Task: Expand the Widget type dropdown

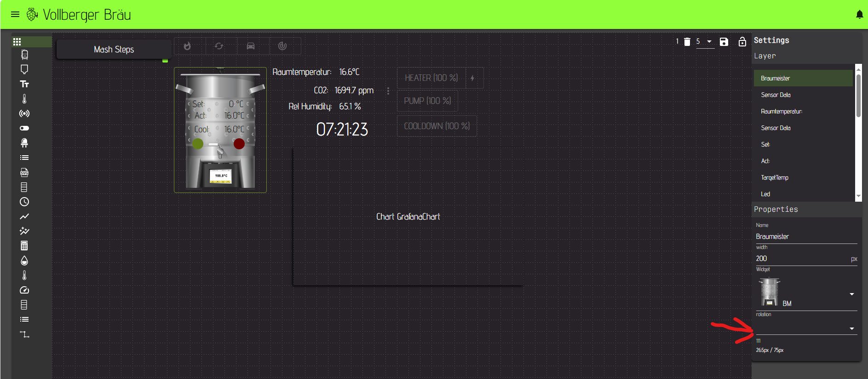Action: tap(851, 294)
